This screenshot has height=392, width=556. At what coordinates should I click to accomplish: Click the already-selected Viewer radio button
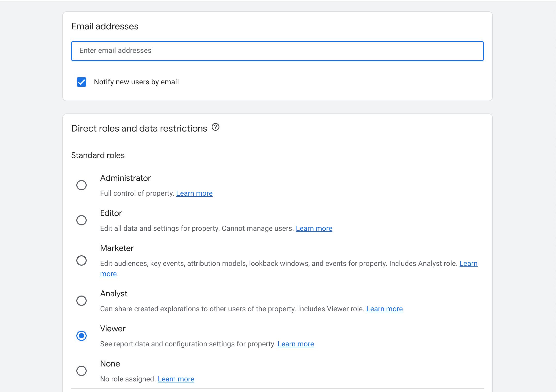tap(81, 336)
